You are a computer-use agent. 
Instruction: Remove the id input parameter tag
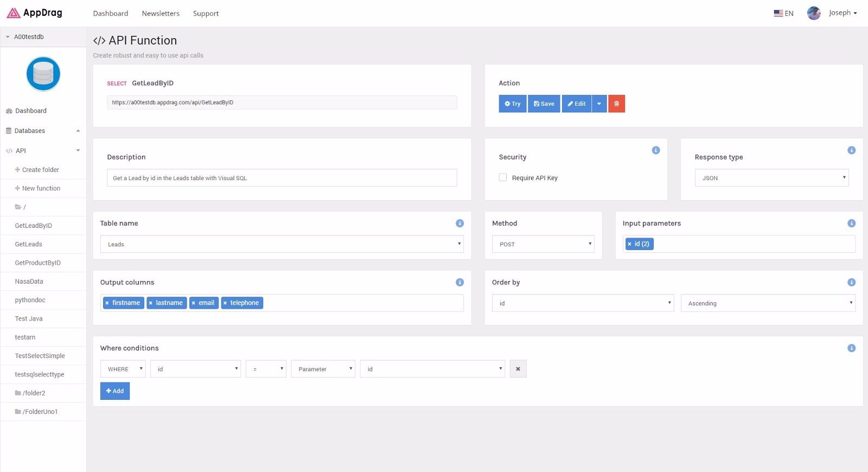(x=629, y=244)
